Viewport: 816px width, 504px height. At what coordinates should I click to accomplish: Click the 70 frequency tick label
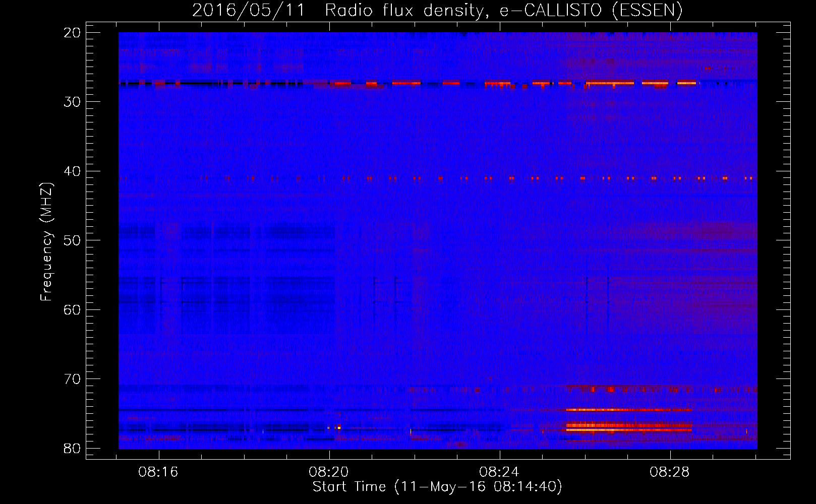(x=72, y=379)
